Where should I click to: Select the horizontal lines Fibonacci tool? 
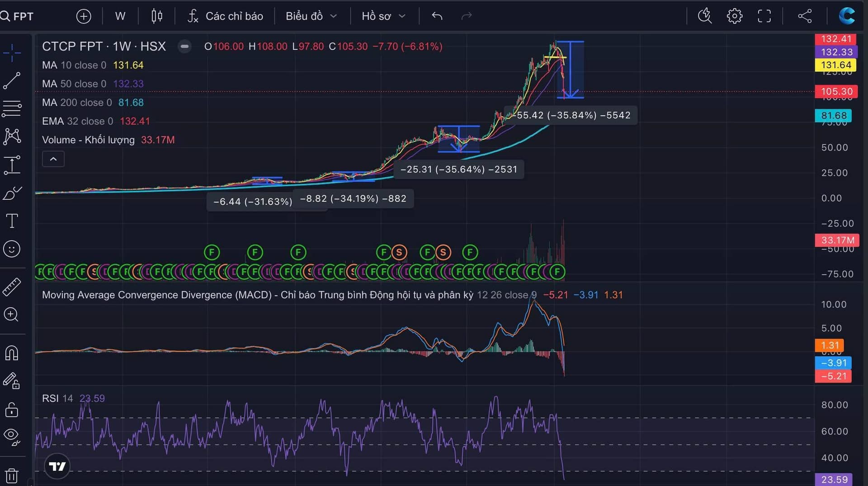click(x=12, y=109)
